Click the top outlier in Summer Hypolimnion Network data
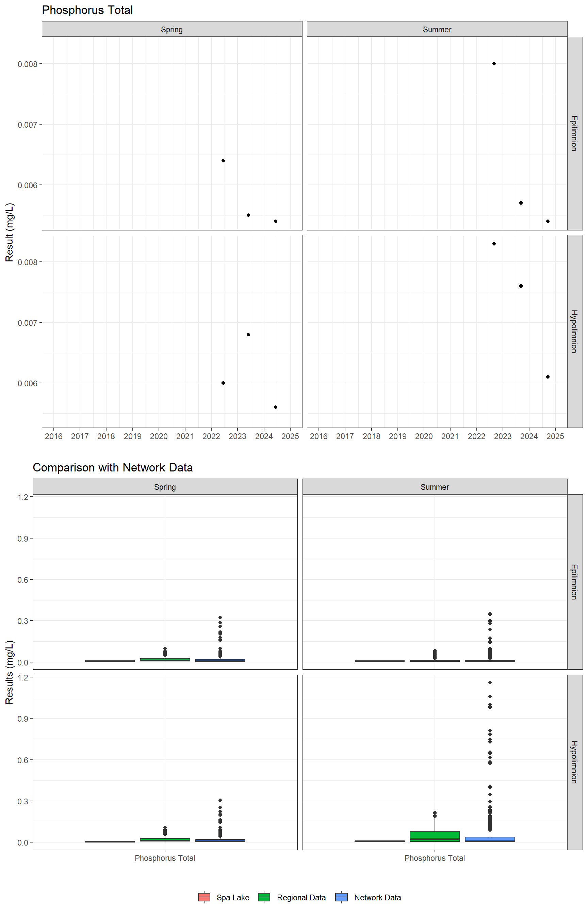The width and height of the screenshot is (588, 915). coord(490,683)
